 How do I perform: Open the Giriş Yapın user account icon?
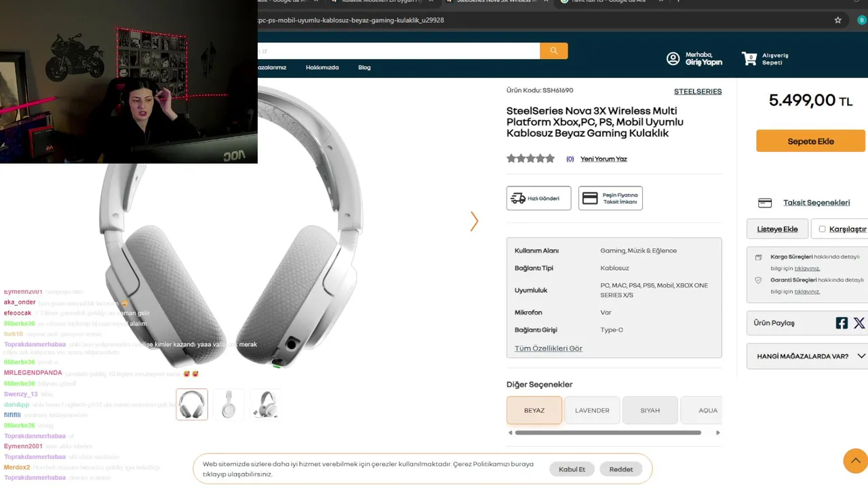click(x=673, y=59)
